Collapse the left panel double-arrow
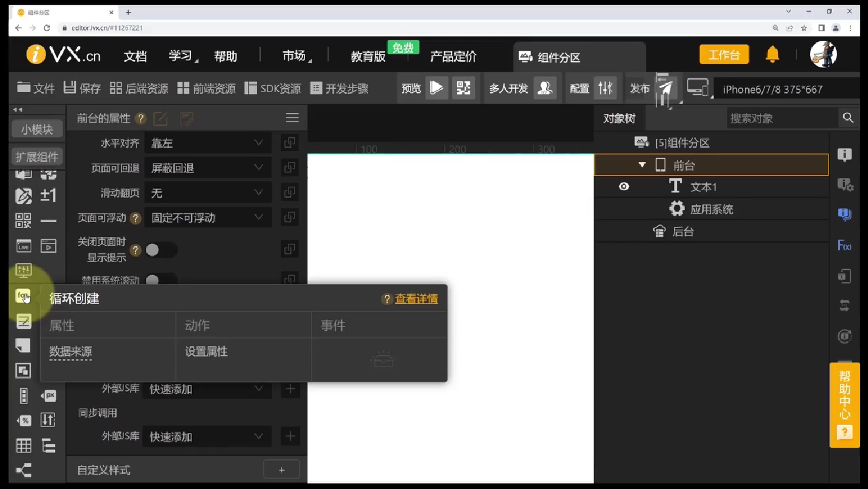This screenshot has height=489, width=868. click(x=18, y=109)
